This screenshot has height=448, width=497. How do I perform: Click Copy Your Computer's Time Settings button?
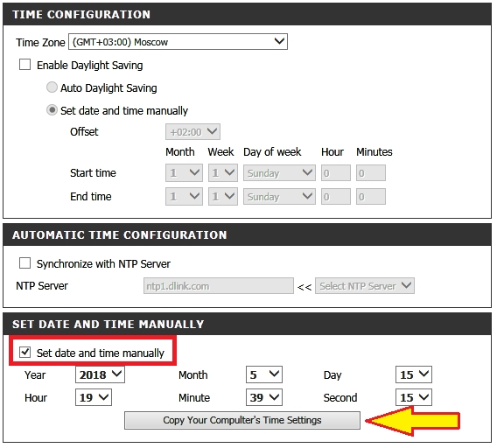point(242,420)
